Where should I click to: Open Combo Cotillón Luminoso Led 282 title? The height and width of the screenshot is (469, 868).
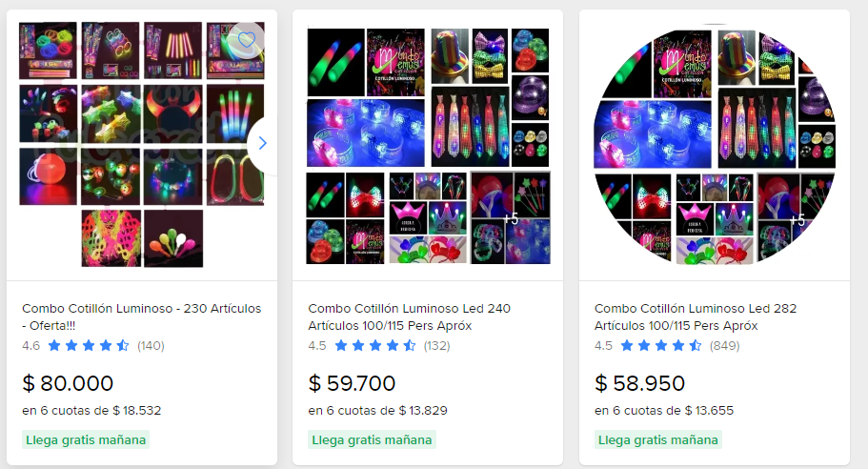click(696, 316)
